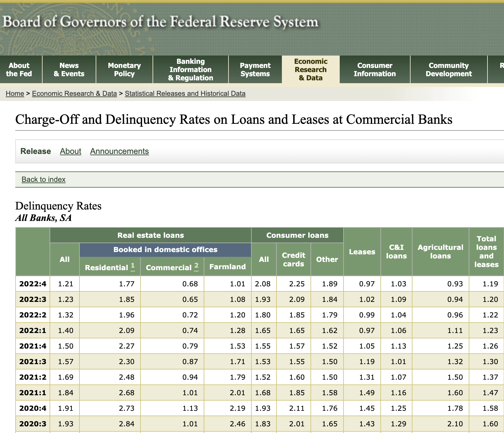The image size is (504, 433).
Task: Open Banking Information & Regulation menu
Action: pyautogui.click(x=191, y=70)
